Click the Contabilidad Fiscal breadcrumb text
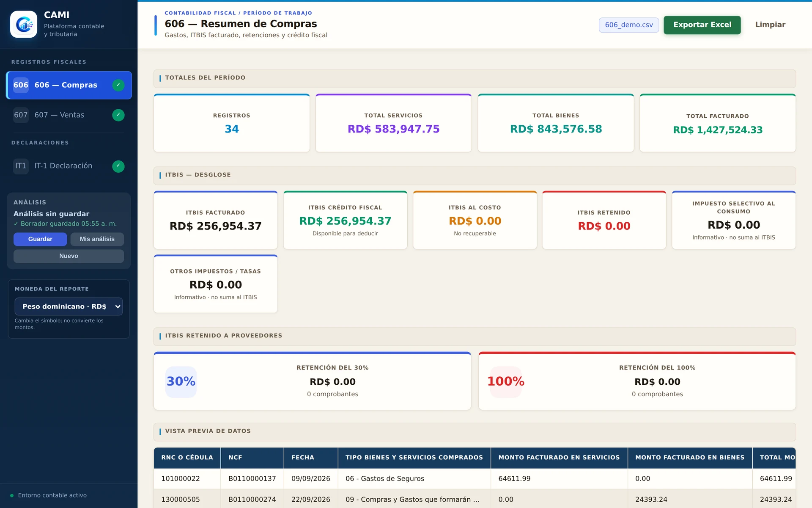 pyautogui.click(x=200, y=13)
